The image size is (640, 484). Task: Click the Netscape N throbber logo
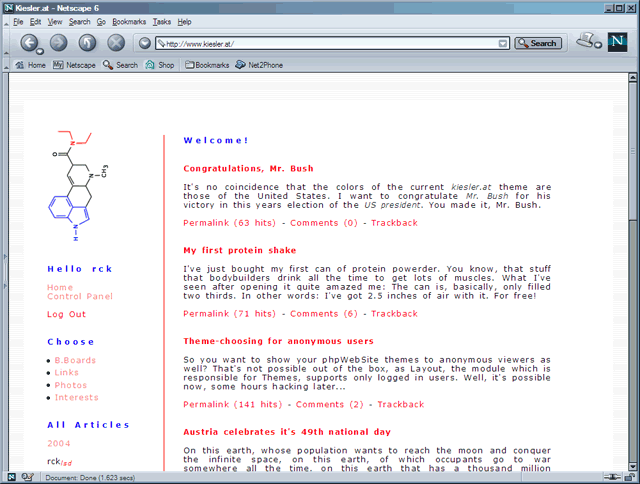[618, 43]
